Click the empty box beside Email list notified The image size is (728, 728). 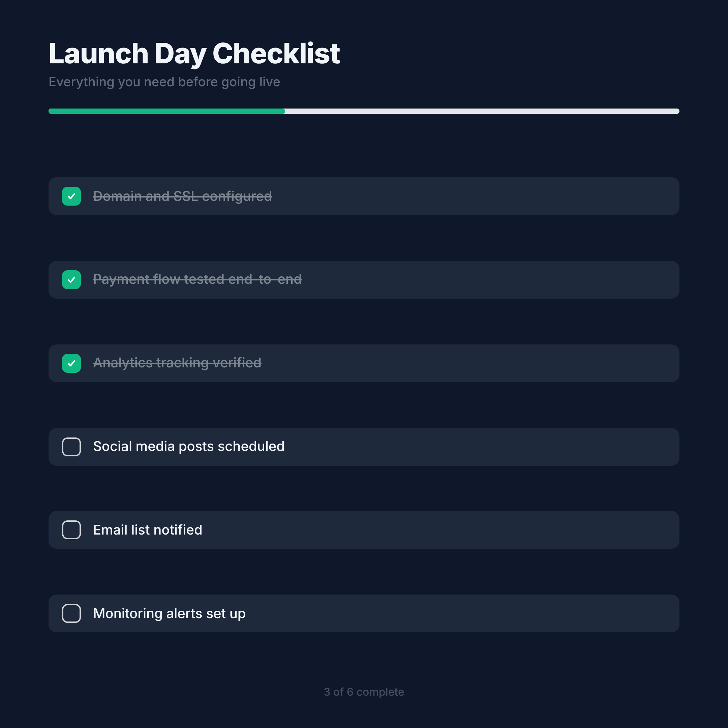click(x=71, y=530)
